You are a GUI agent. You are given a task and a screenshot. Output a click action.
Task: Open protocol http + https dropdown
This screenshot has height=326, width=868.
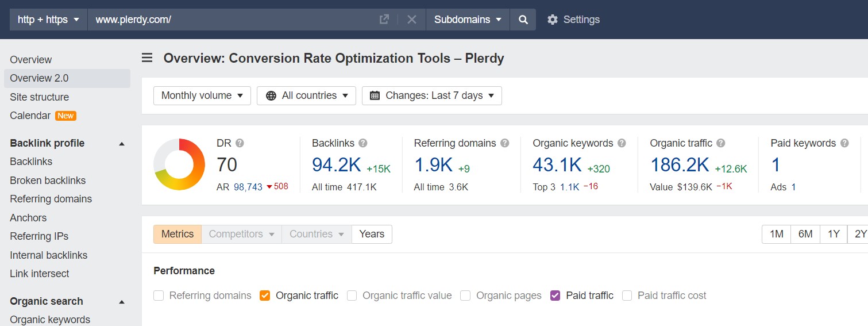point(49,20)
